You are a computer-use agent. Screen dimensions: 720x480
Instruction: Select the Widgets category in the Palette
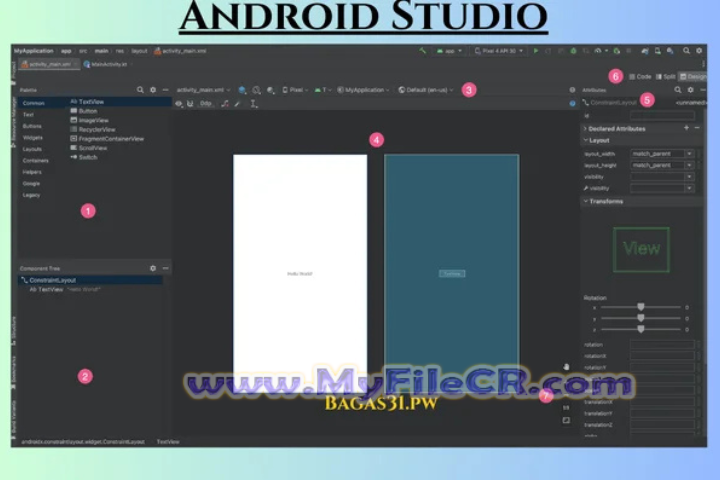tap(33, 137)
